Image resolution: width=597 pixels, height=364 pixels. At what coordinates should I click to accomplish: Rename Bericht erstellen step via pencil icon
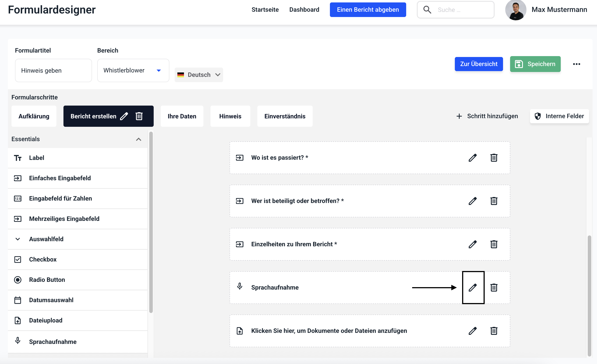[124, 116]
